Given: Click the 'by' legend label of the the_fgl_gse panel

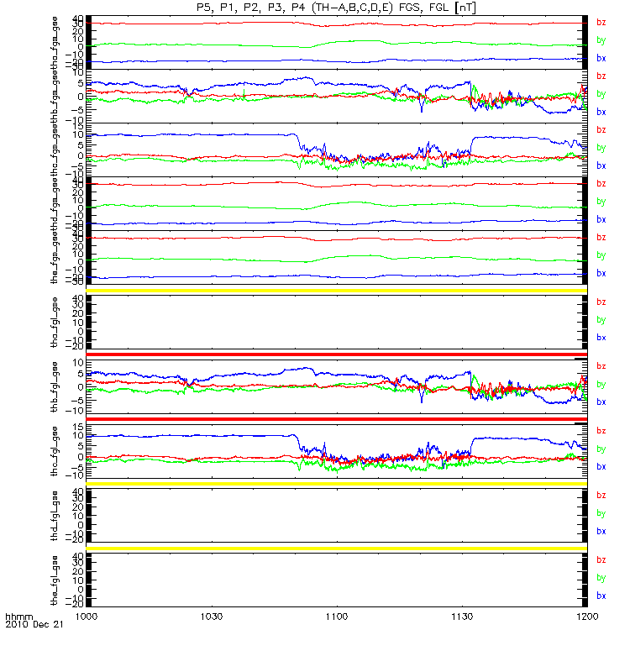Looking at the screenshot, I should (x=601, y=578).
